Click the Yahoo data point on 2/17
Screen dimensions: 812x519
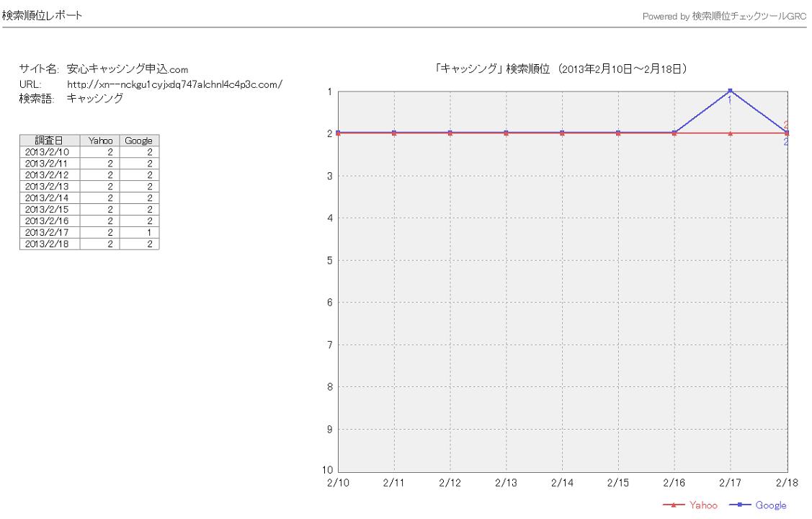click(x=730, y=133)
